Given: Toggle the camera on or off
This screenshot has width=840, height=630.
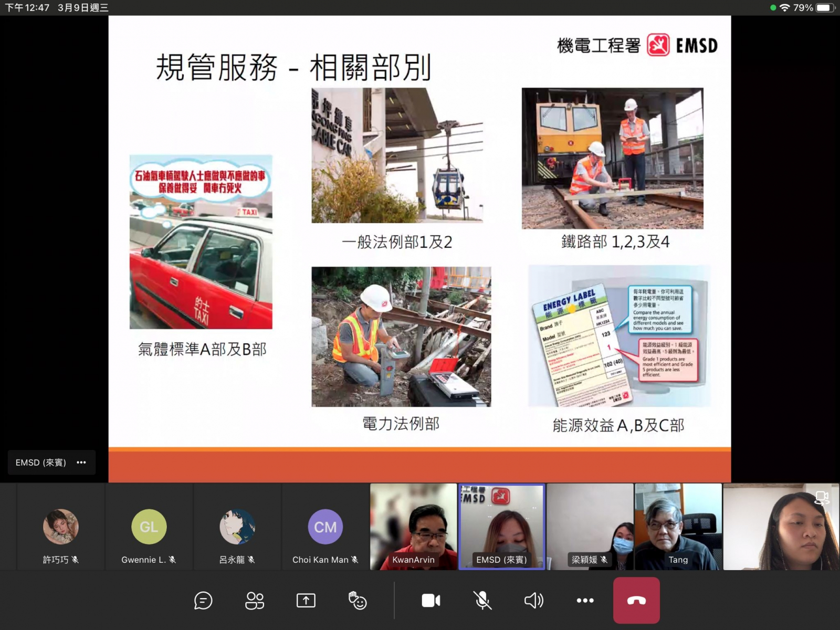Looking at the screenshot, I should pos(430,601).
